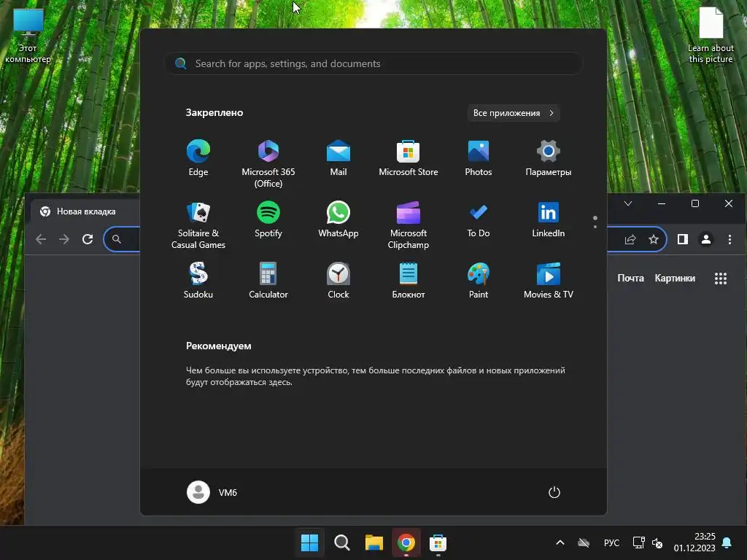
Task: Open network status tray icon
Action: tap(638, 542)
